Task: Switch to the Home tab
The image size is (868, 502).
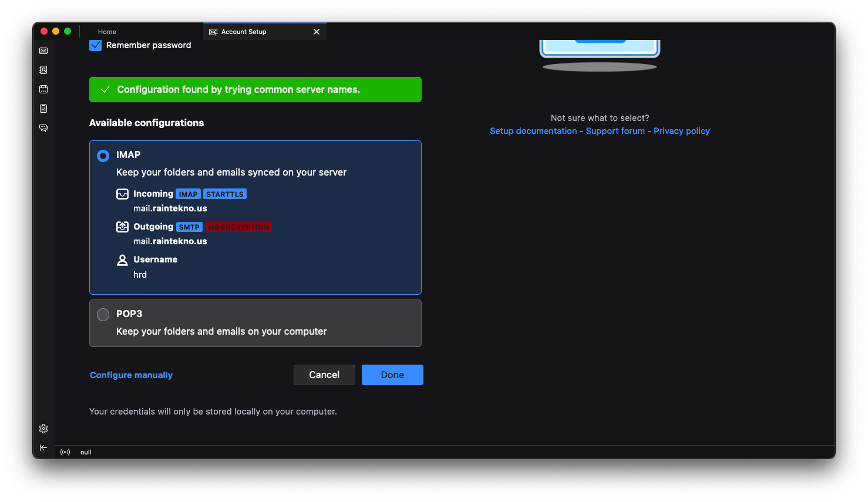Action: coord(107,32)
